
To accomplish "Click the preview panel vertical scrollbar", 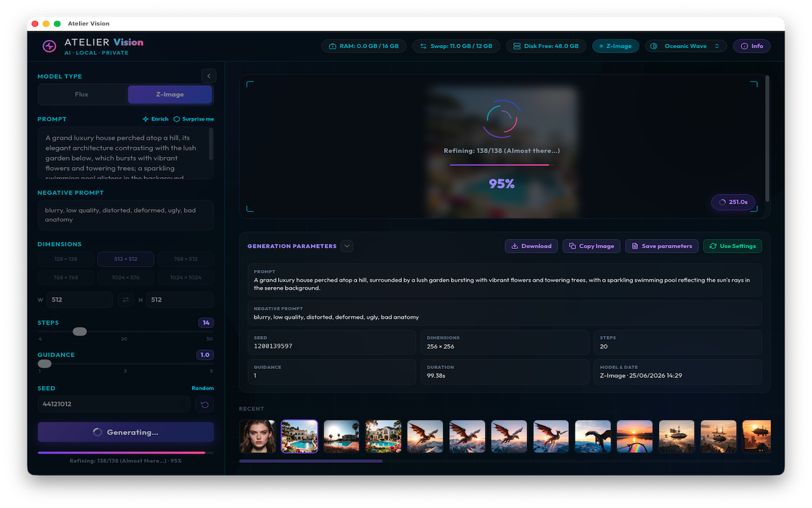I will pyautogui.click(x=767, y=138).
